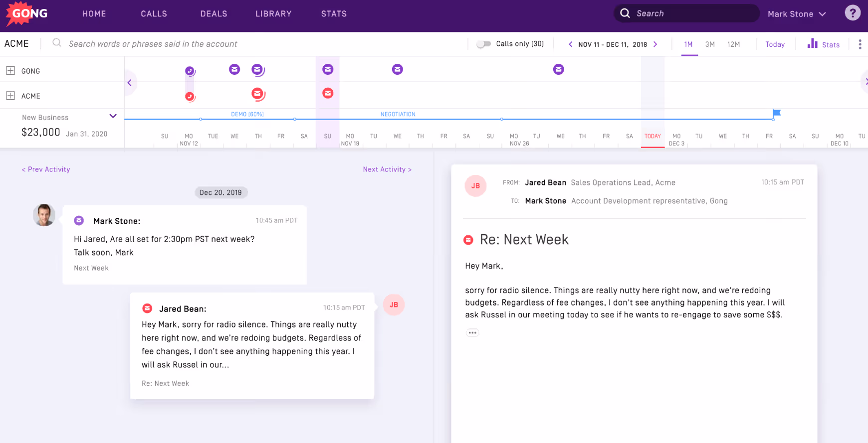Open the help question mark icon
868x443 pixels.
pos(853,13)
